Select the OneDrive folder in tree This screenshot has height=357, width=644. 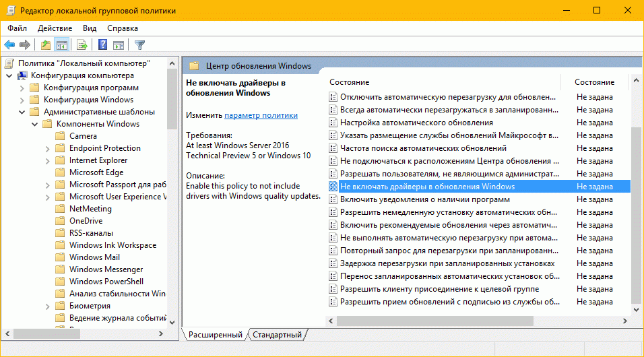point(86,221)
